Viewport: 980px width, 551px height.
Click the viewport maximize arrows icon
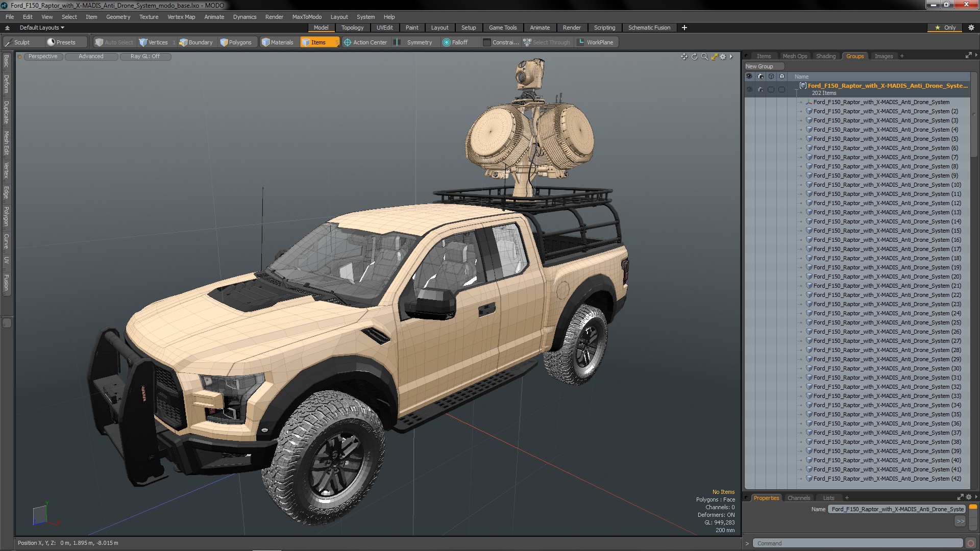coord(714,57)
